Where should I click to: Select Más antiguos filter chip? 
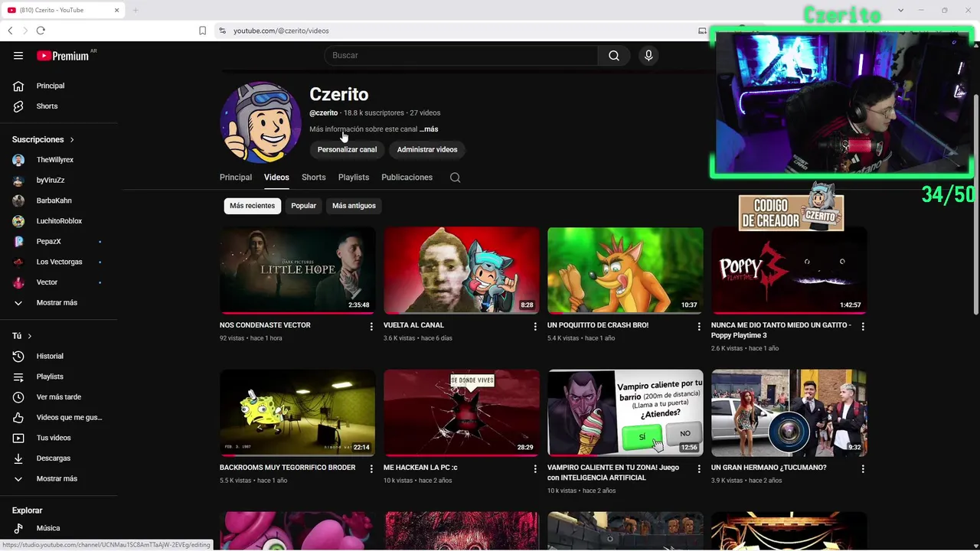(x=354, y=206)
